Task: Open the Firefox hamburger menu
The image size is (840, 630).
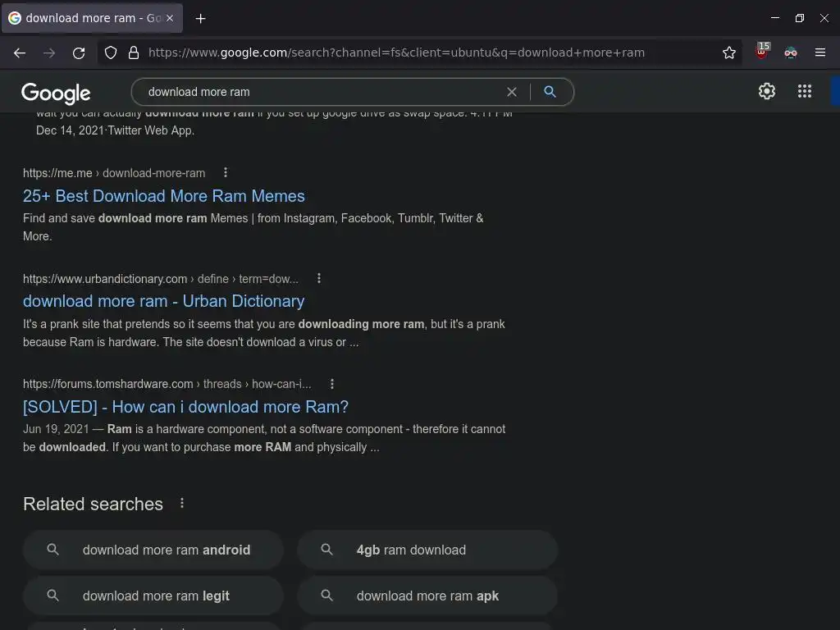Action: [819, 52]
